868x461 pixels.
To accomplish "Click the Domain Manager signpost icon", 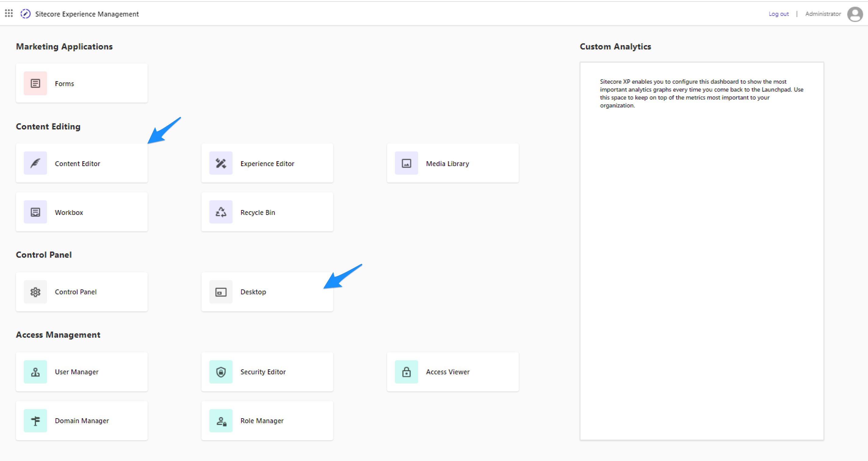I will pos(35,421).
